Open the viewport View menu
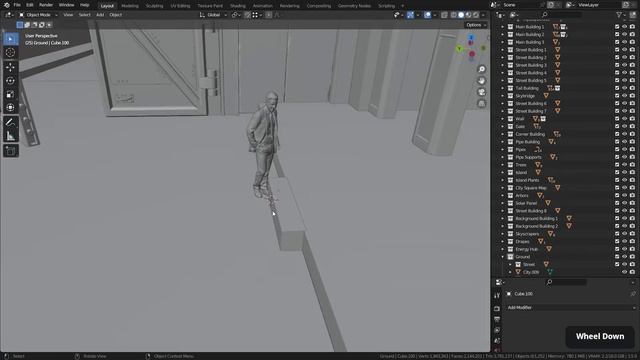Viewport: 640px width, 360px height. (x=68, y=15)
